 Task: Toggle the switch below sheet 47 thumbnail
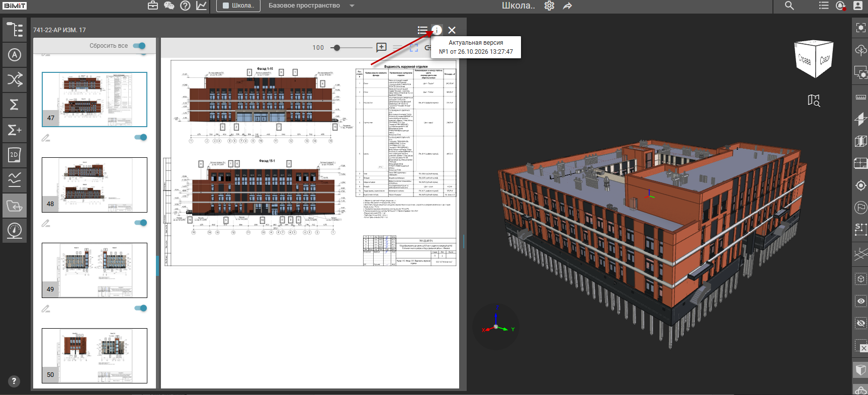[x=141, y=137]
